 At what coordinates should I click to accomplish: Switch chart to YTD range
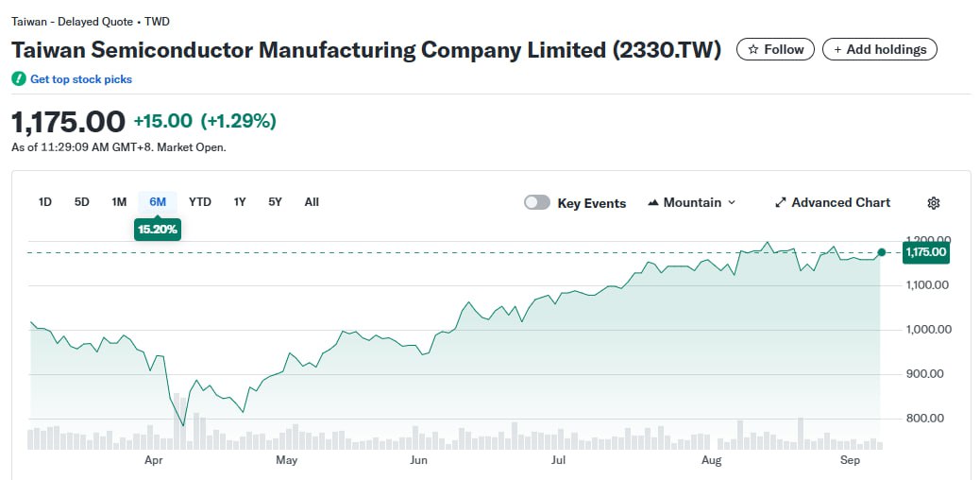coord(200,202)
